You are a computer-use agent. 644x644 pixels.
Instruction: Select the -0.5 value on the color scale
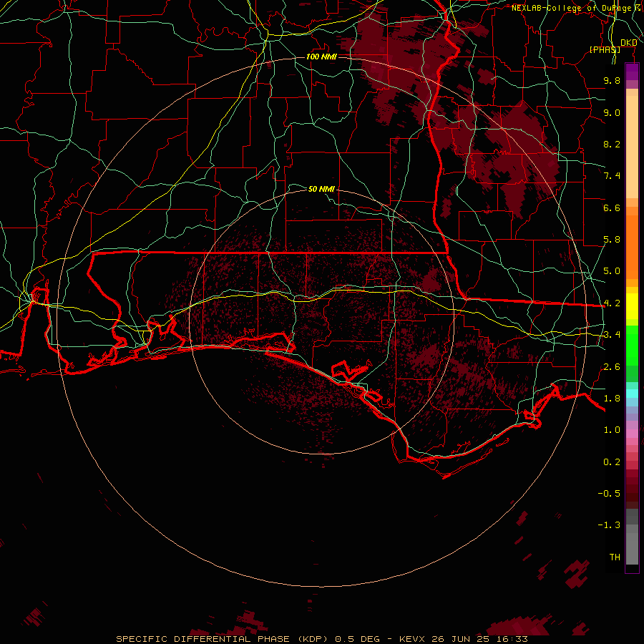609,494
